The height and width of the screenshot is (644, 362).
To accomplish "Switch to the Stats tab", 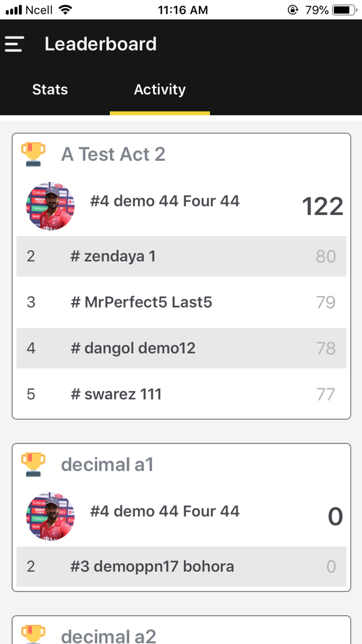I will [x=50, y=89].
